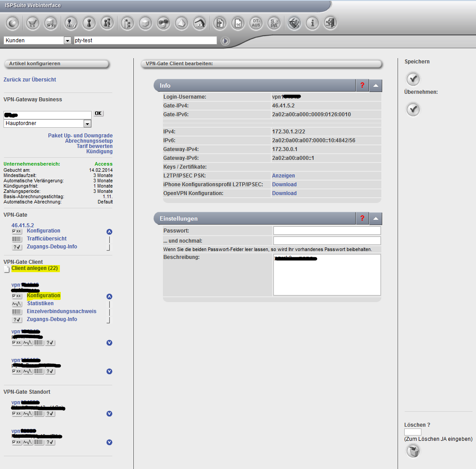Click the Statistiken graph icon
476x469 pixels.
[17, 304]
